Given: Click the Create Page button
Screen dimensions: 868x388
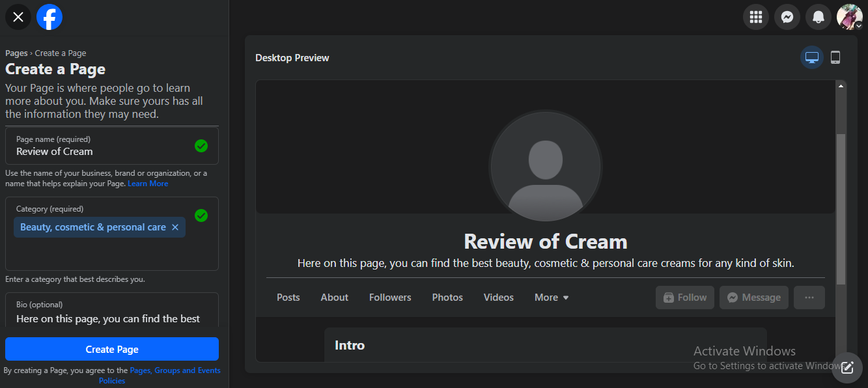Looking at the screenshot, I should tap(112, 350).
